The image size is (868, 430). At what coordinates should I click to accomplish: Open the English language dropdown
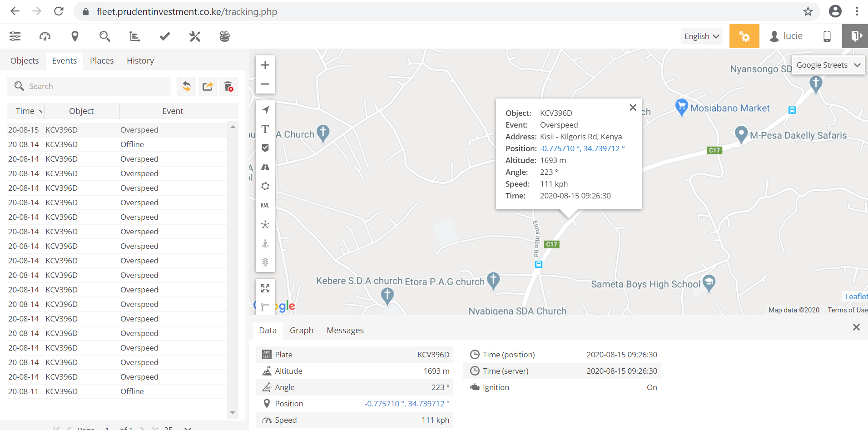pos(701,36)
